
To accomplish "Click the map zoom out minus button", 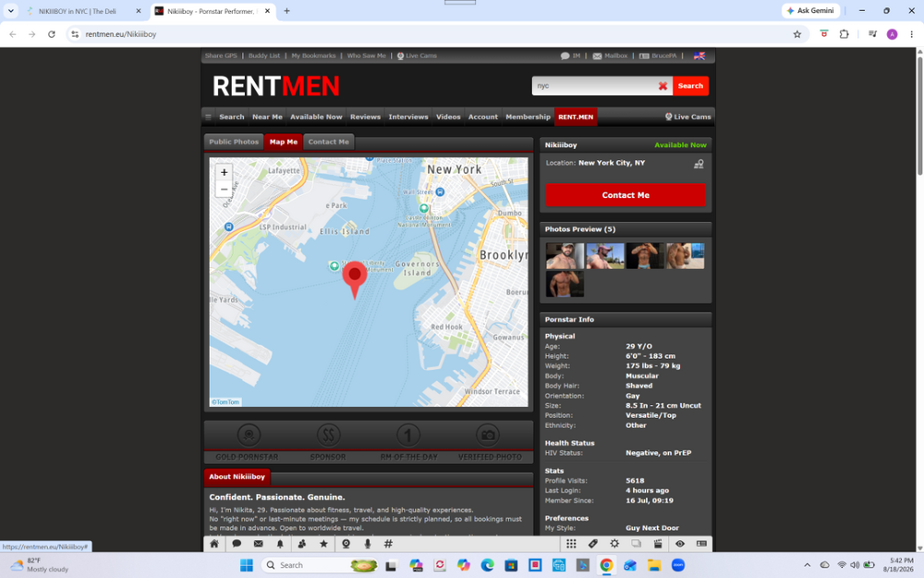I will pos(224,190).
